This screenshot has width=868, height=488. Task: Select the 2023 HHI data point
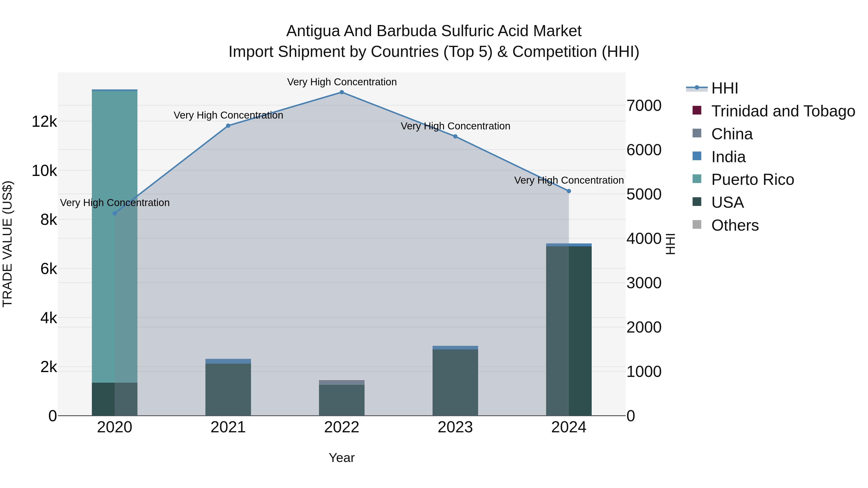point(455,136)
